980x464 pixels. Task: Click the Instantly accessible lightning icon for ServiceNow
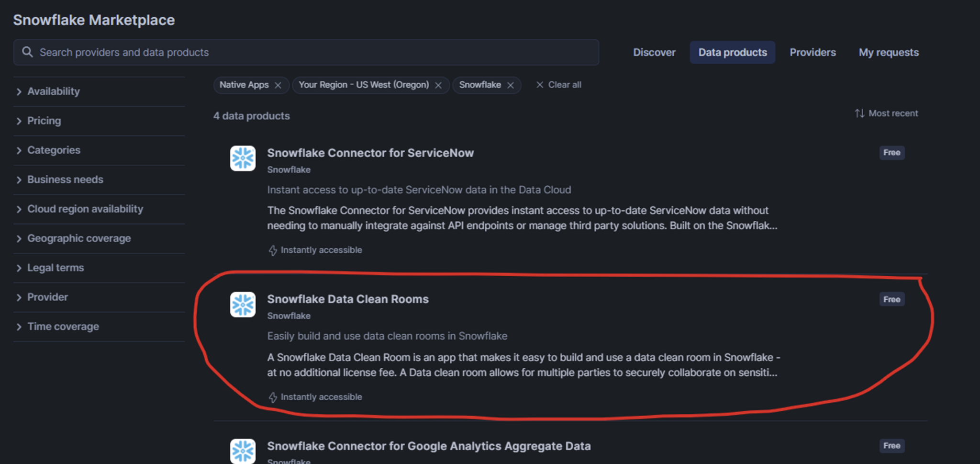point(273,249)
